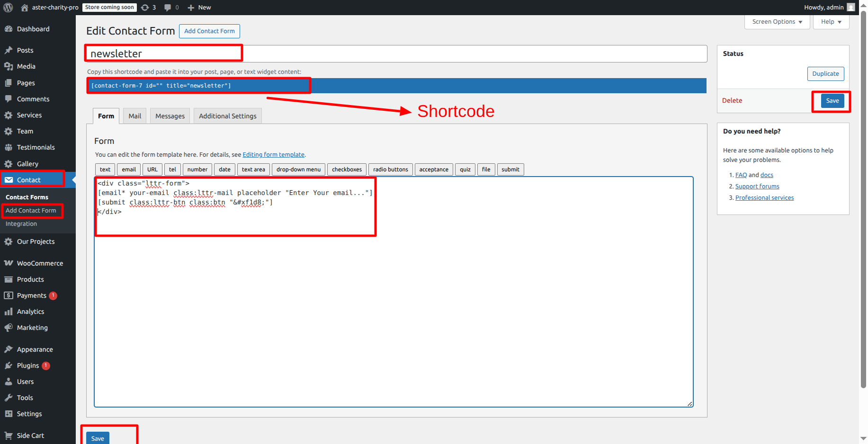Go to Media library in sidebar
868x444 pixels.
coord(26,66)
